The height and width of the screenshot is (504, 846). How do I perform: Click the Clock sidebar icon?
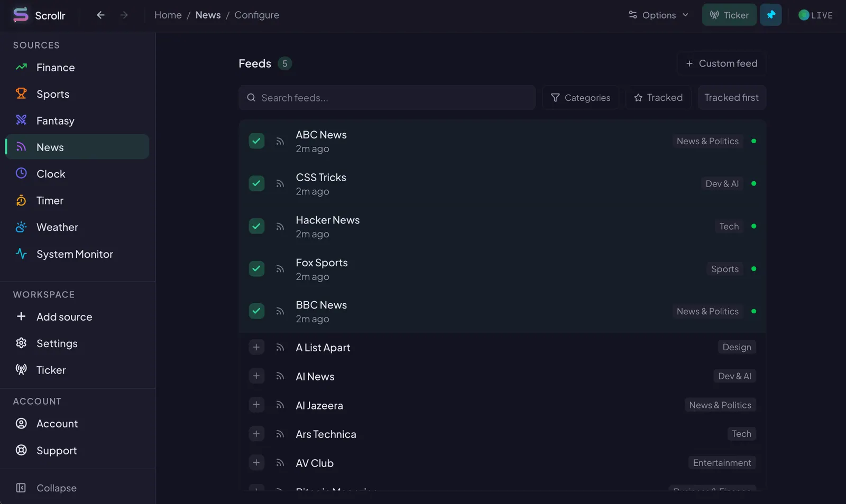tap(21, 173)
